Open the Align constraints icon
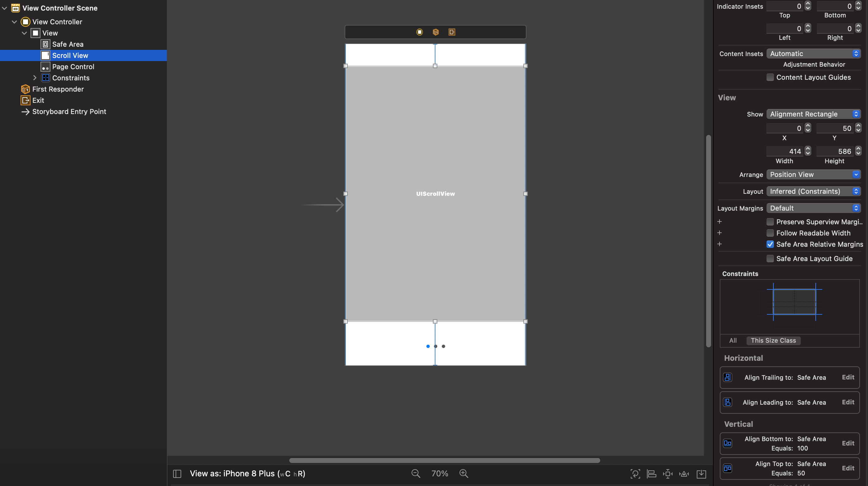The image size is (868, 486). (x=651, y=474)
